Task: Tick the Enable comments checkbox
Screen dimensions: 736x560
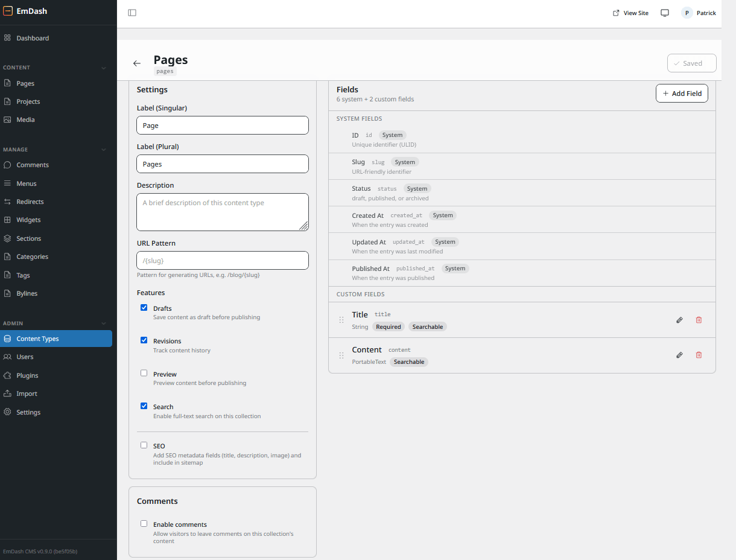Action: pos(144,524)
